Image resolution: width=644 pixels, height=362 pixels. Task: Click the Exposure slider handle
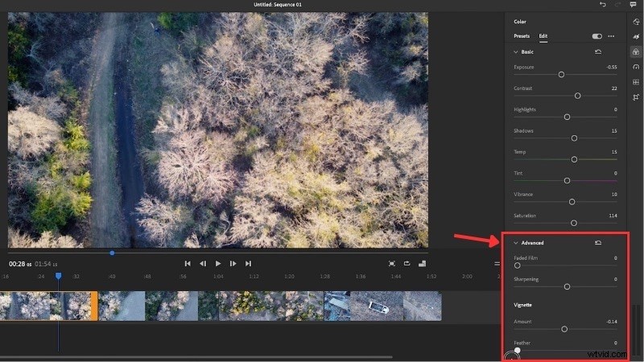(x=561, y=75)
